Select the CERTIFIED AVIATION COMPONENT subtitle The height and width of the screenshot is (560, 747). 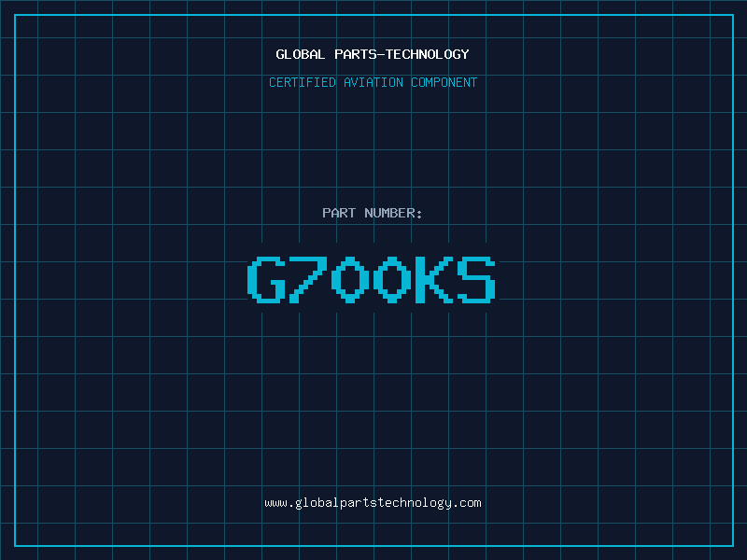coord(373,82)
